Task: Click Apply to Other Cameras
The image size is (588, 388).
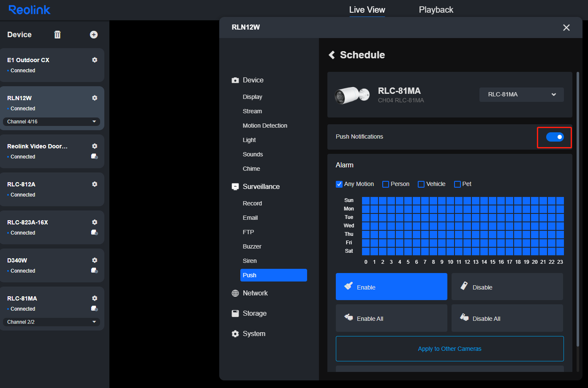Action: (x=450, y=349)
